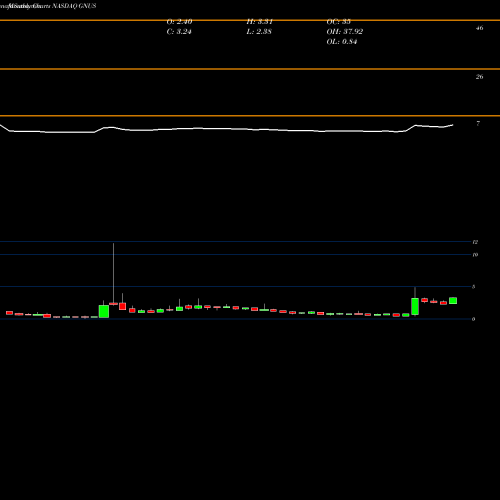Click the 7 price axis label
The width and height of the screenshot is (500, 500).
point(478,123)
